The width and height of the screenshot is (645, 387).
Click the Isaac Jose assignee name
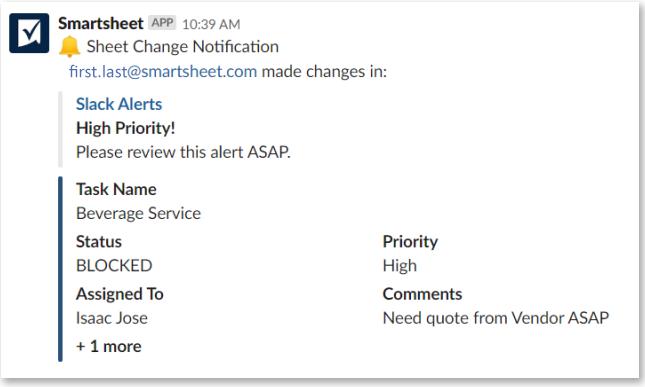click(111, 318)
